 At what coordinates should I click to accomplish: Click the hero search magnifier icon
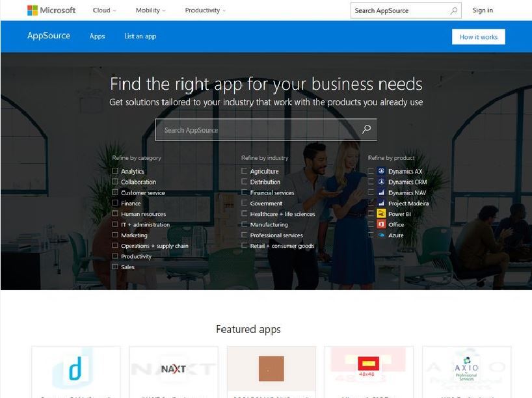[366, 129]
